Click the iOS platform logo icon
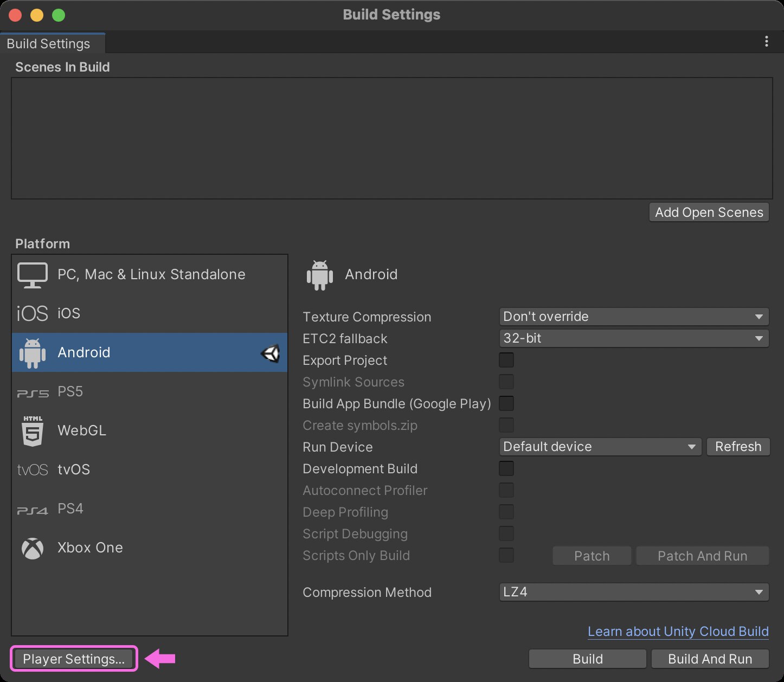 (33, 313)
